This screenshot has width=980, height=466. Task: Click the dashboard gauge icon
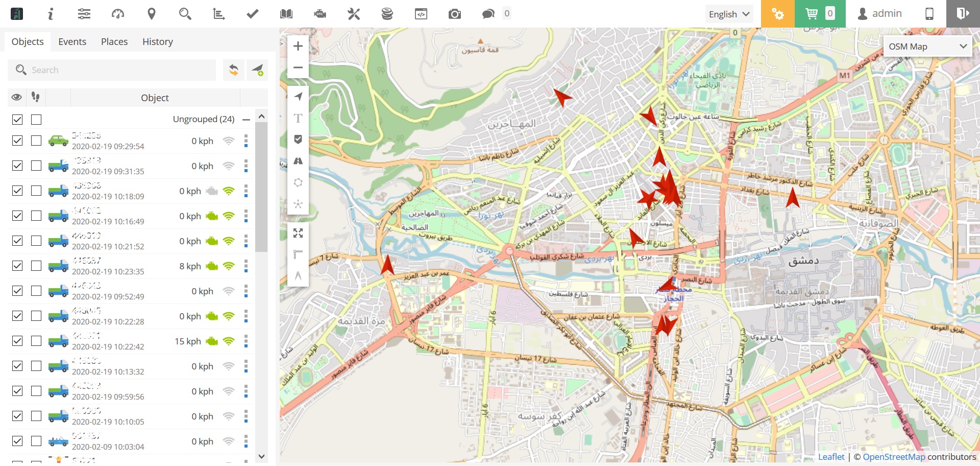pyautogui.click(x=118, y=14)
